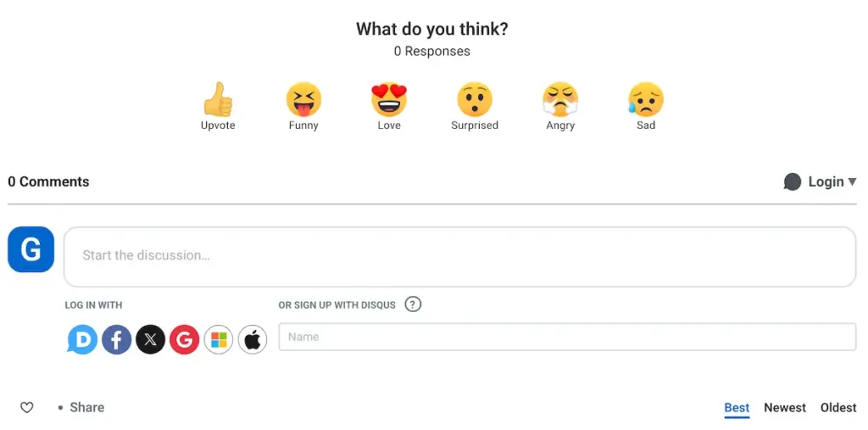Log in with Disqus icon

pos(82,340)
